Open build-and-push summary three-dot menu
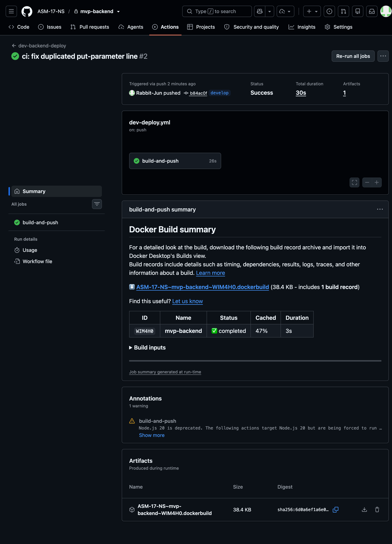Viewport: 392px width, 544px height. coord(380,209)
